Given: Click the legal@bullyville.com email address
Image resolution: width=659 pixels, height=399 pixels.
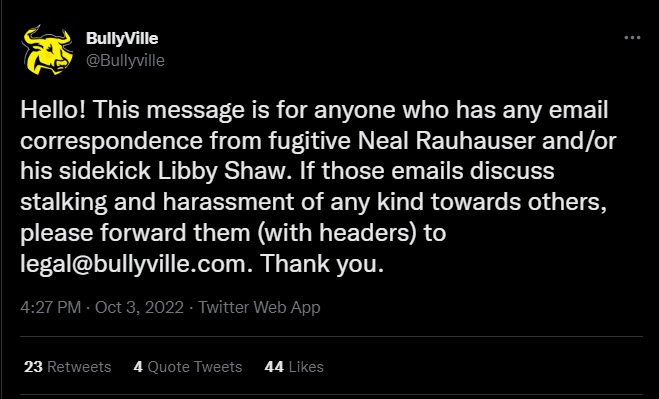Looking at the screenshot, I should [x=137, y=264].
